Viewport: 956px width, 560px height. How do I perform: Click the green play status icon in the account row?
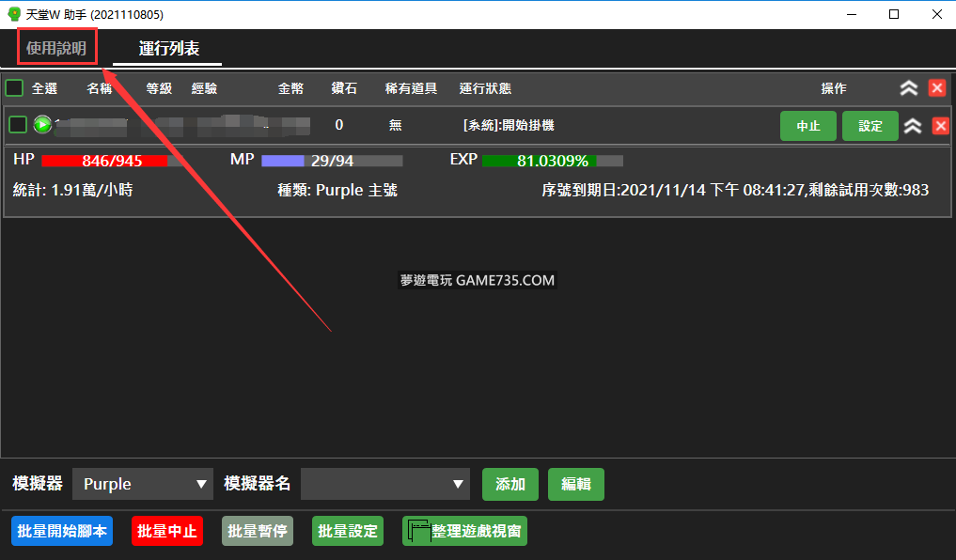42,125
